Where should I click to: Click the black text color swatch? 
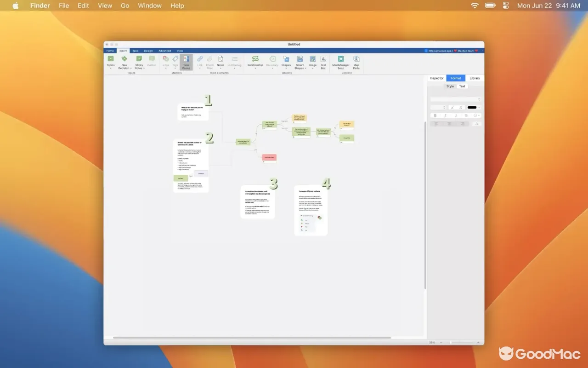472,107
